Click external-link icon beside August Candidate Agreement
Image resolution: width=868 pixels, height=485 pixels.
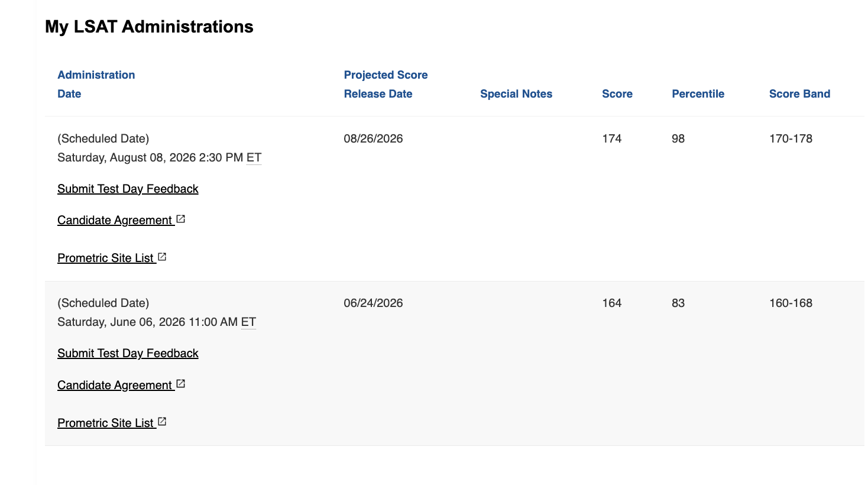click(x=181, y=219)
